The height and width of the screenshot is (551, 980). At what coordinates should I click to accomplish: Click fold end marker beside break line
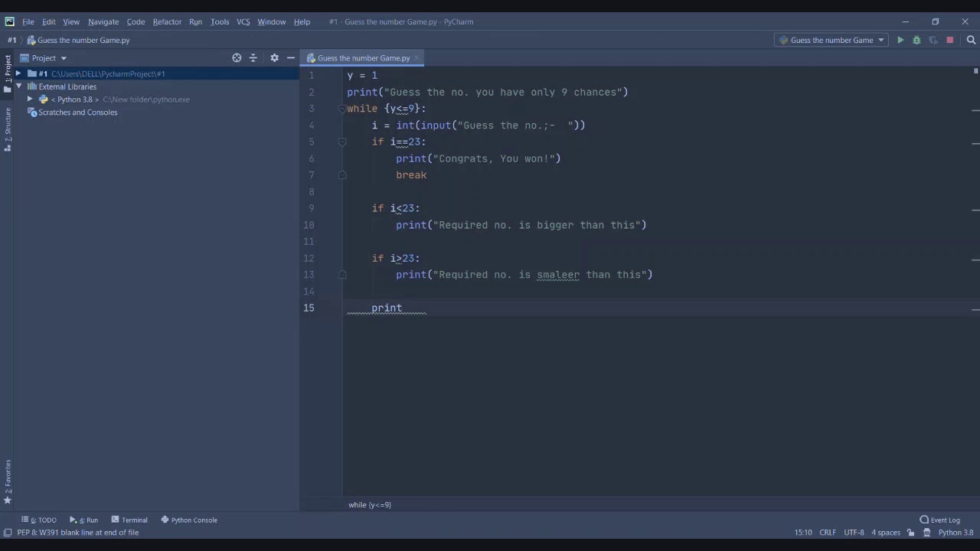342,175
